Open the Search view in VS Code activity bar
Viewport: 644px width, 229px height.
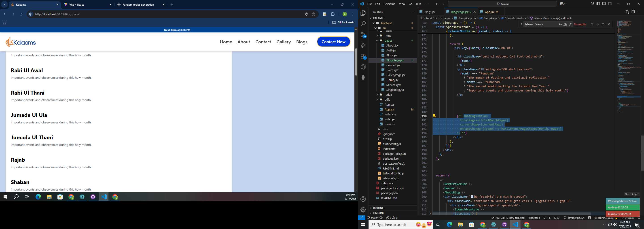coord(363,24)
